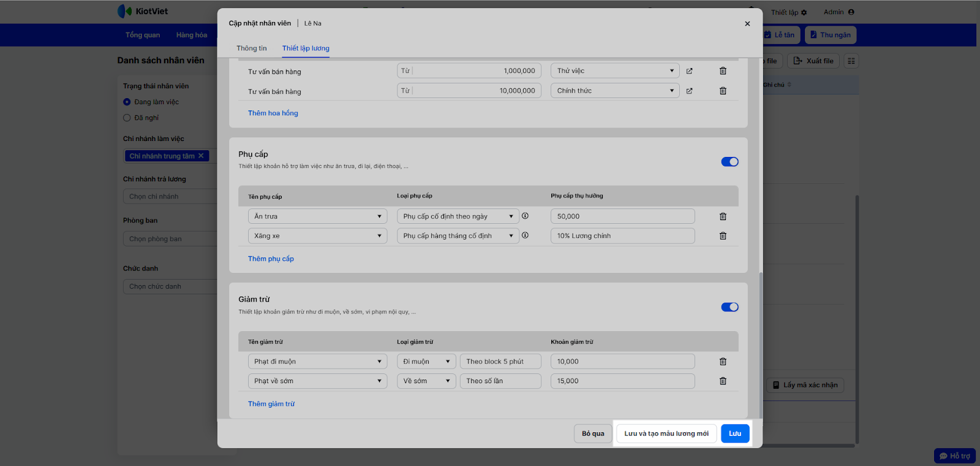This screenshot has width=980, height=466.
Task: Expand the Phụ cấp hàng tháng cố định dropdown
Action: click(458, 236)
